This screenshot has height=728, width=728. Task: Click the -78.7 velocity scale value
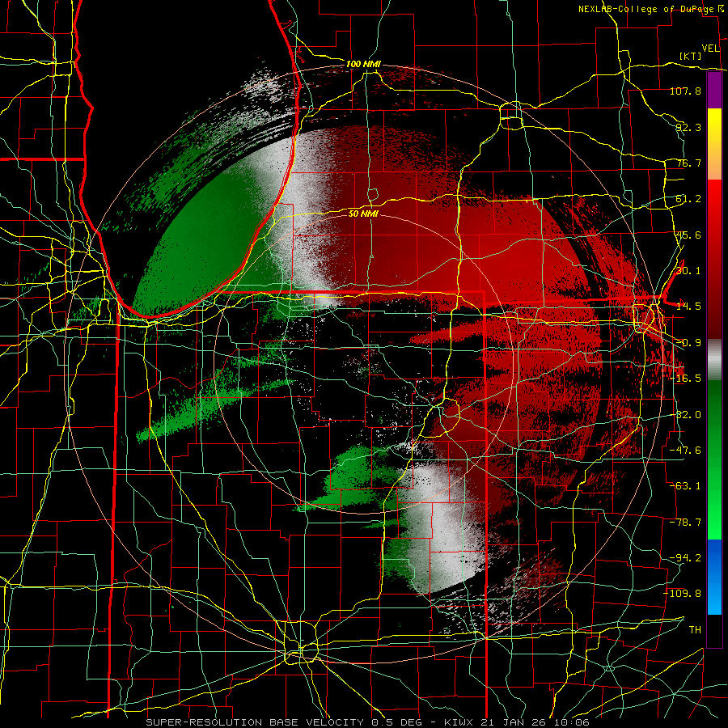click(x=685, y=523)
